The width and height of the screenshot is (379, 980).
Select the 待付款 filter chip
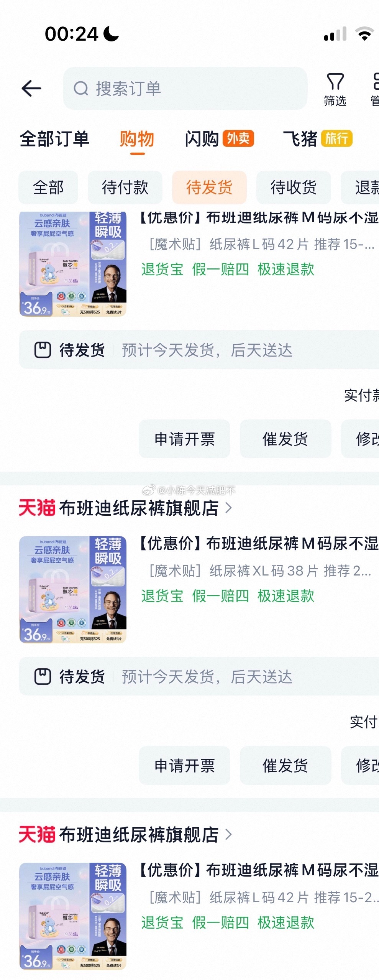click(x=125, y=187)
